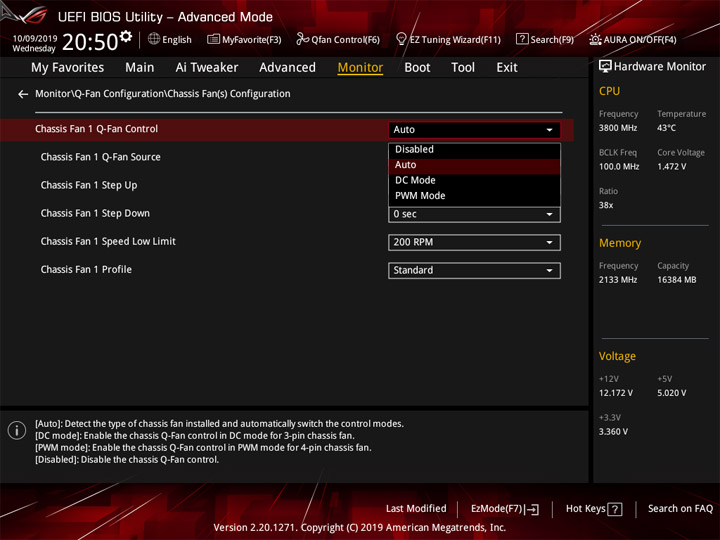Click the Qfan Control fan icon
Screen dimensions: 720x540
[302, 39]
